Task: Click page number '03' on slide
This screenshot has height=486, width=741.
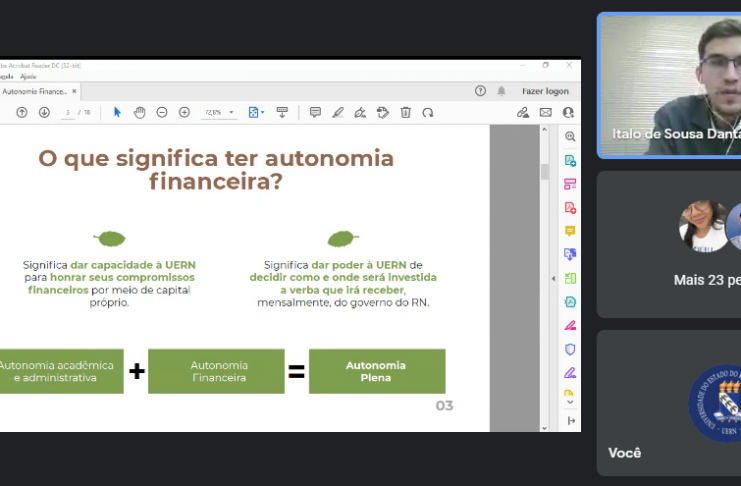Action: click(x=444, y=406)
